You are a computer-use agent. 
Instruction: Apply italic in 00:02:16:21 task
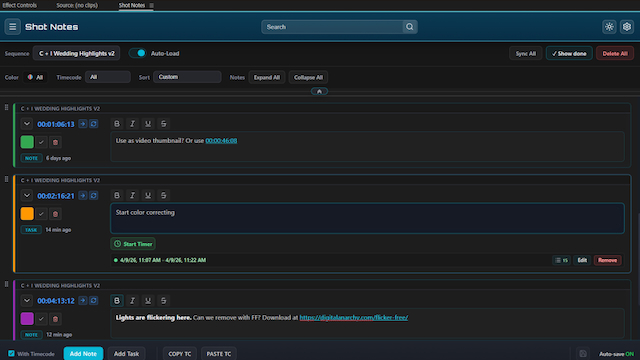click(x=132, y=196)
